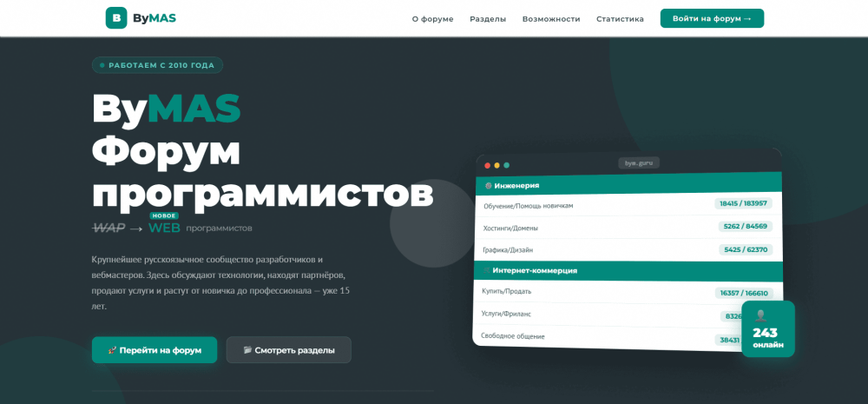868x404 pixels.
Task: Click the 5425 / 62370 stats badge
Action: coord(745,249)
